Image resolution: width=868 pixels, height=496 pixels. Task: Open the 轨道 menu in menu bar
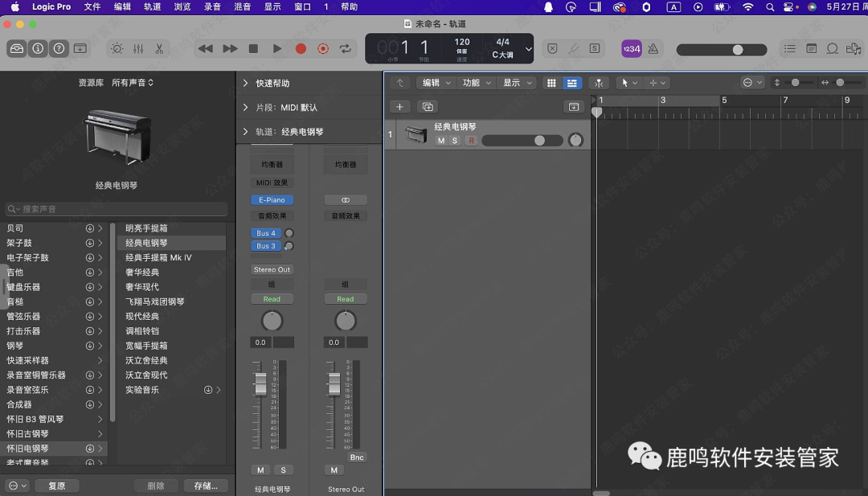coord(152,7)
